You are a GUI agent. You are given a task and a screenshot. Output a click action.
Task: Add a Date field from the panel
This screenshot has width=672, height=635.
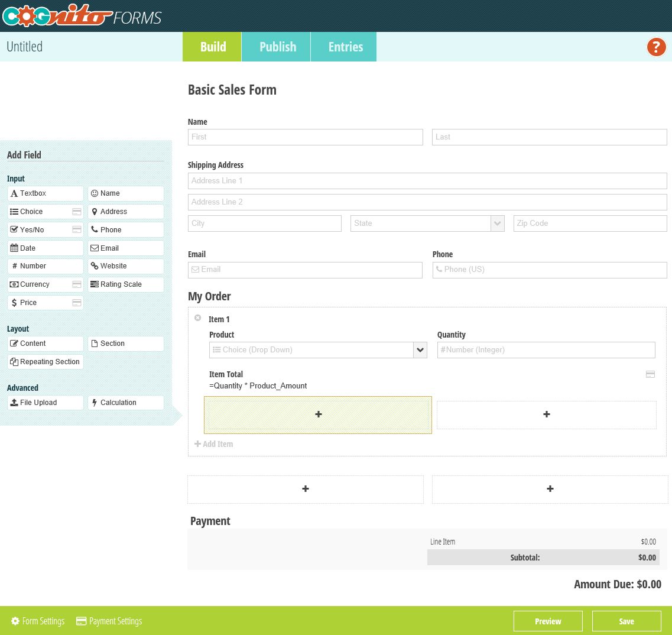(x=46, y=248)
